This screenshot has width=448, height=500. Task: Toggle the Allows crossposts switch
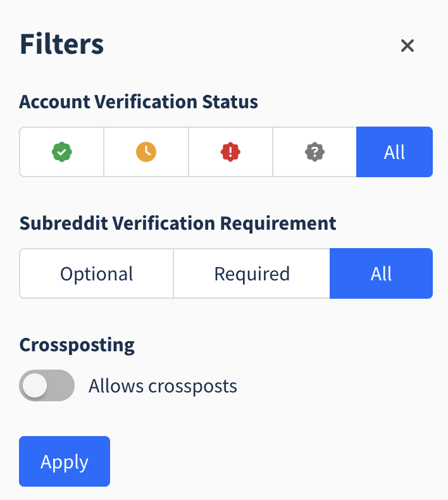[x=47, y=385]
